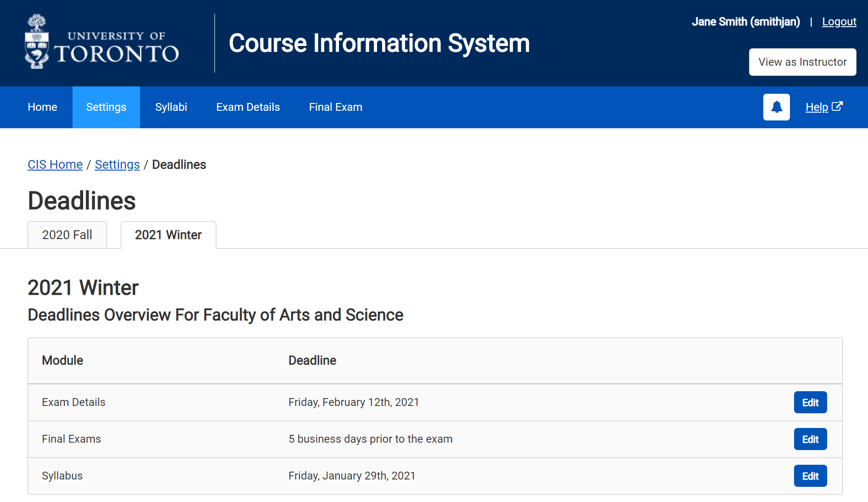Click the Deadlines Overview For Faculty of Arts and Science heading

[215, 315]
